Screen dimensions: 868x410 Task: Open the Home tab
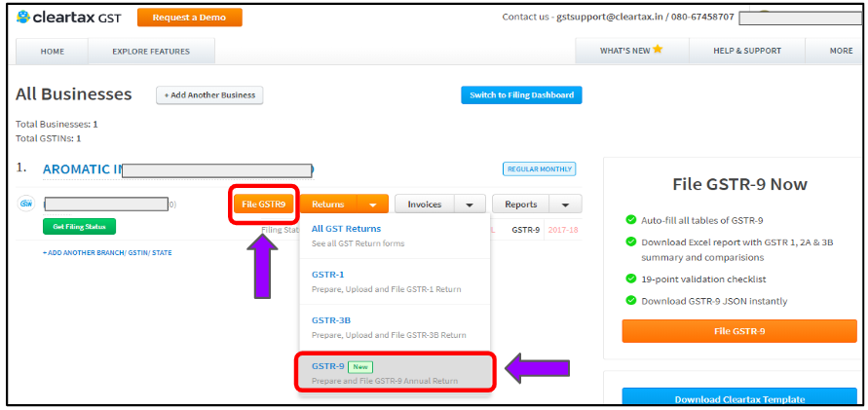(x=53, y=51)
